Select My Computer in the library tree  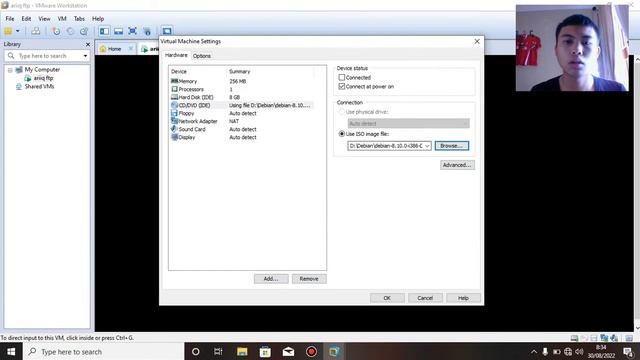pyautogui.click(x=42, y=70)
